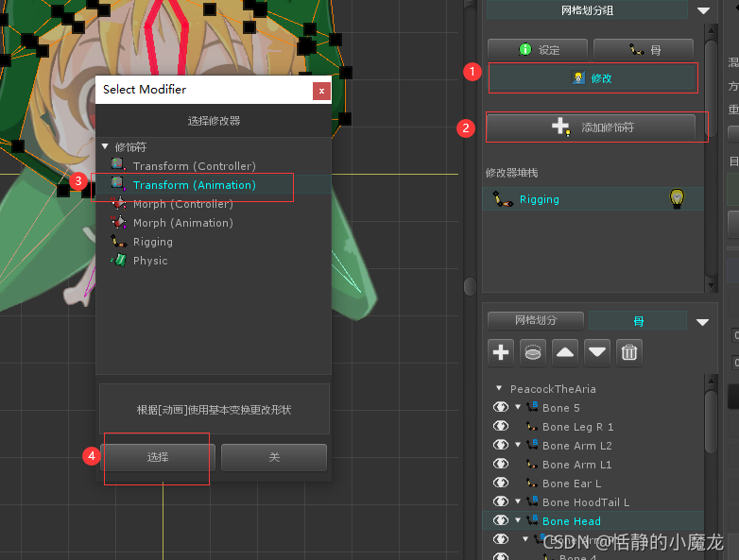Dismiss dialog with the 关 button

click(x=274, y=457)
